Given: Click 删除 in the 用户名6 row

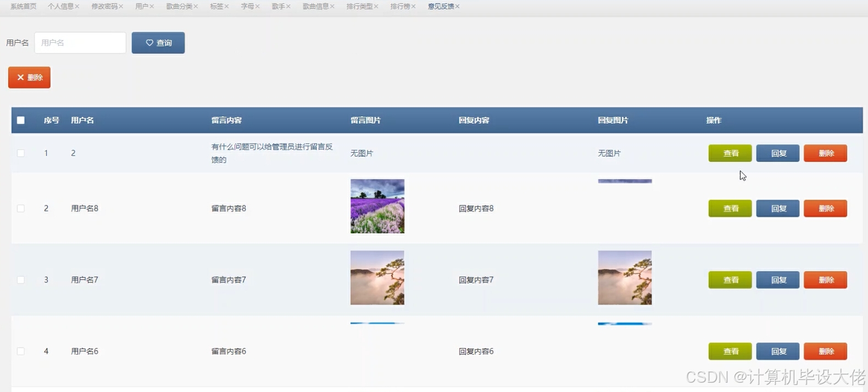Looking at the screenshot, I should tap(825, 351).
